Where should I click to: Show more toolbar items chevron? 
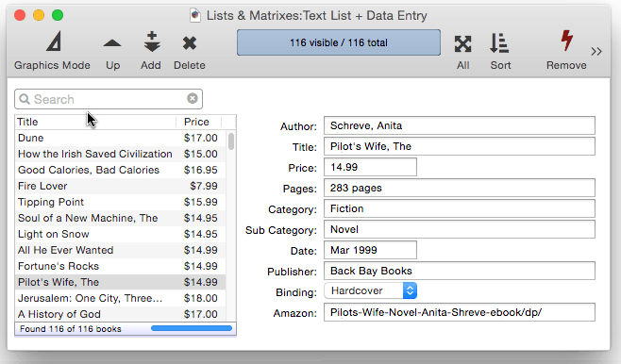596,52
